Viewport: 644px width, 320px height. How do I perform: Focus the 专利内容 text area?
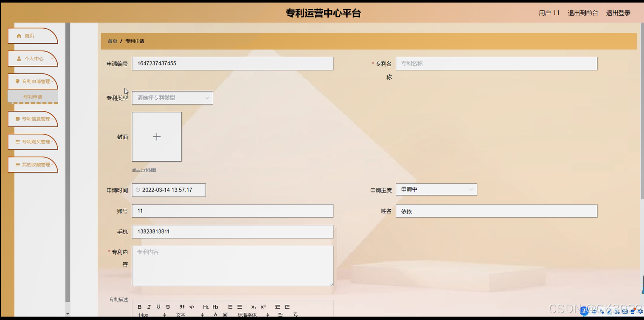click(232, 266)
